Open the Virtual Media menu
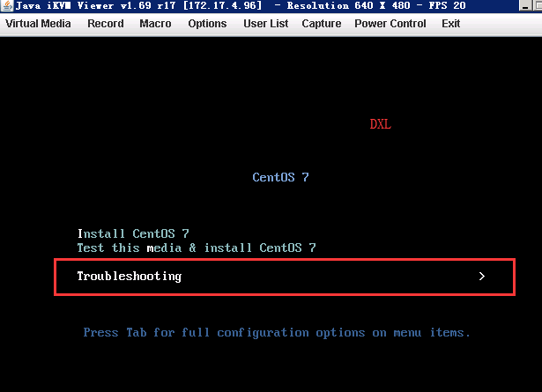 pos(38,24)
